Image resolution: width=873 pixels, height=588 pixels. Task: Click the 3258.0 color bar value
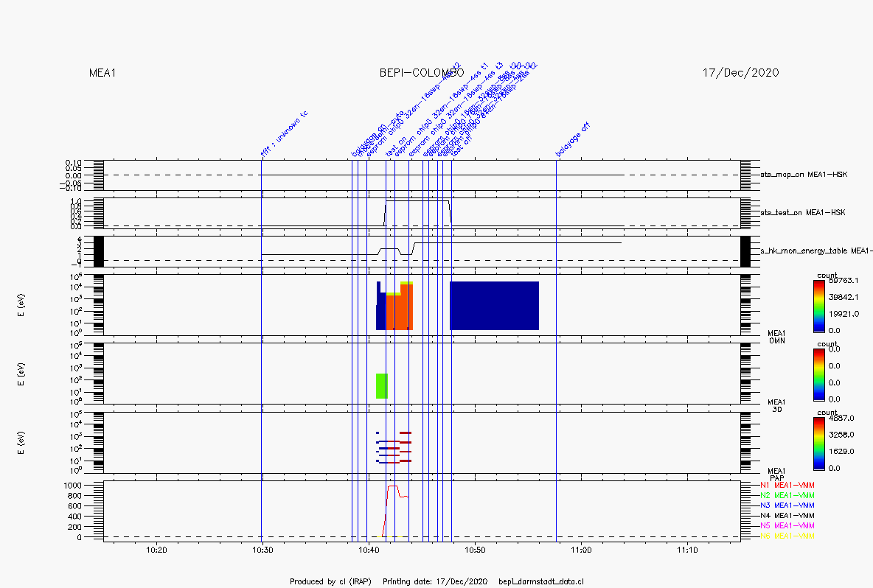pyautogui.click(x=841, y=435)
